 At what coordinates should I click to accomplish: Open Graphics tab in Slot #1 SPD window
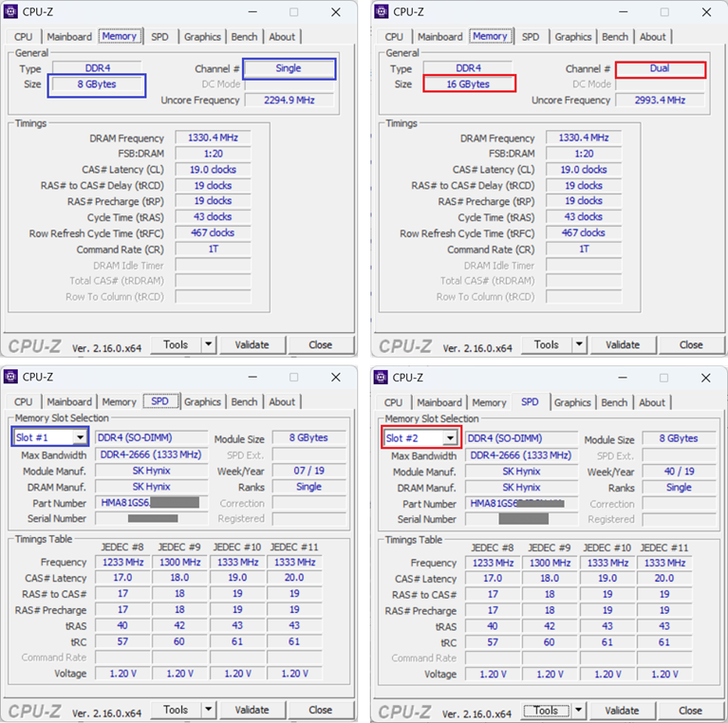202,402
